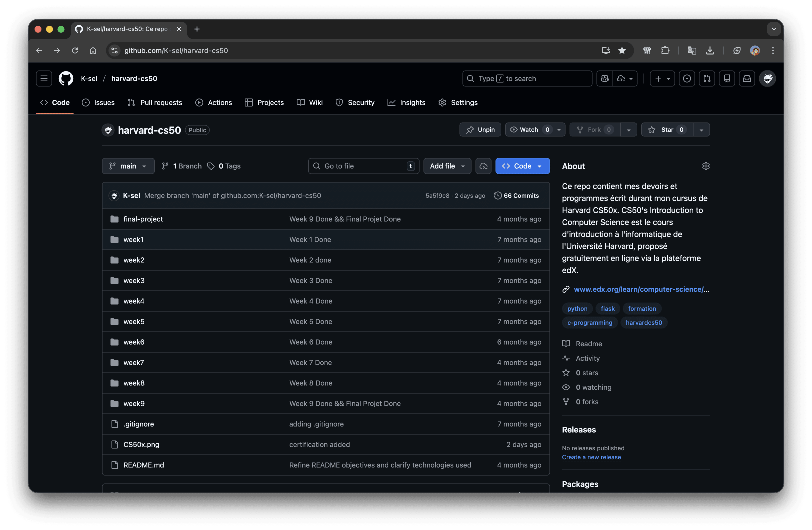
Task: Expand the main branch dropdown
Action: [128, 166]
